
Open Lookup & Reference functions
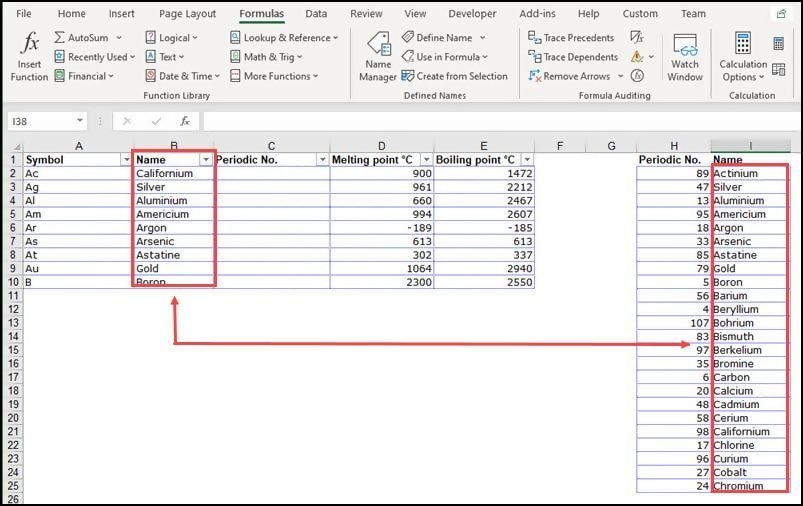tap(284, 37)
